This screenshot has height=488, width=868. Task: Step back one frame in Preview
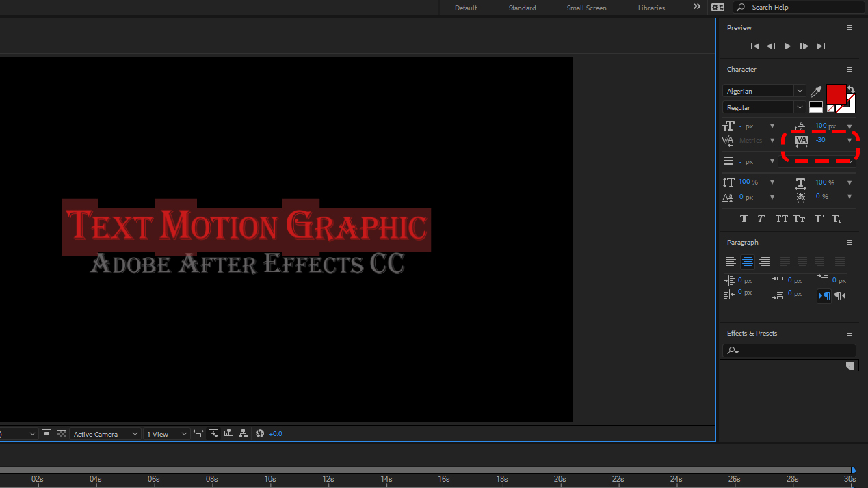point(771,46)
